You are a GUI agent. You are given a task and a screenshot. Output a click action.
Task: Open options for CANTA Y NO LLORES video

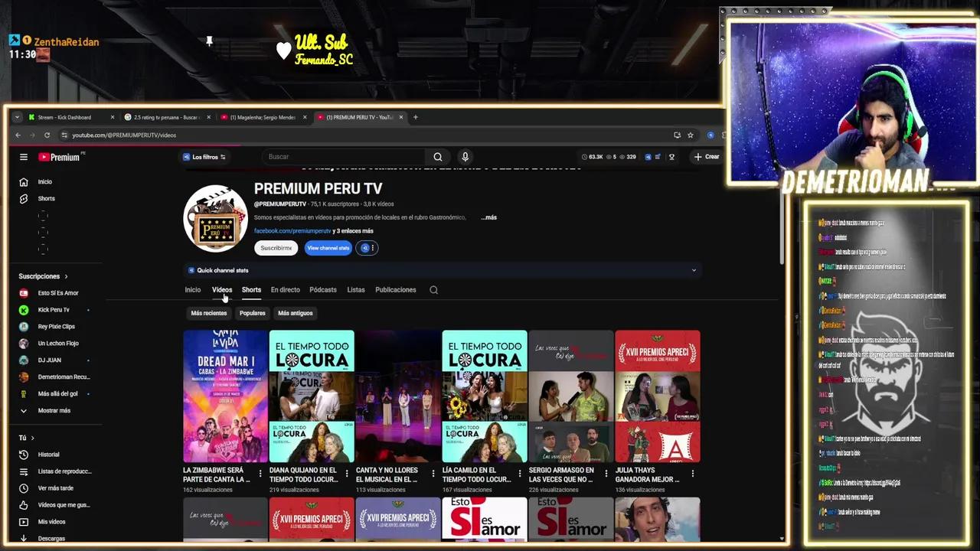pyautogui.click(x=433, y=474)
